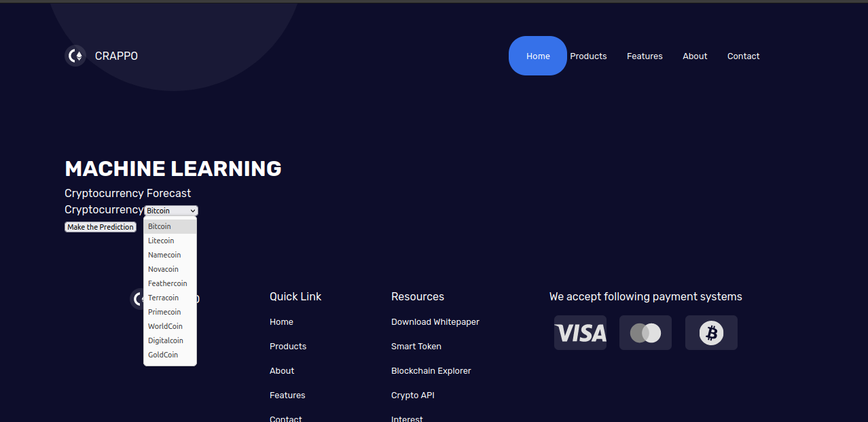Select Bitcoin from the dropdown list

tap(170, 226)
